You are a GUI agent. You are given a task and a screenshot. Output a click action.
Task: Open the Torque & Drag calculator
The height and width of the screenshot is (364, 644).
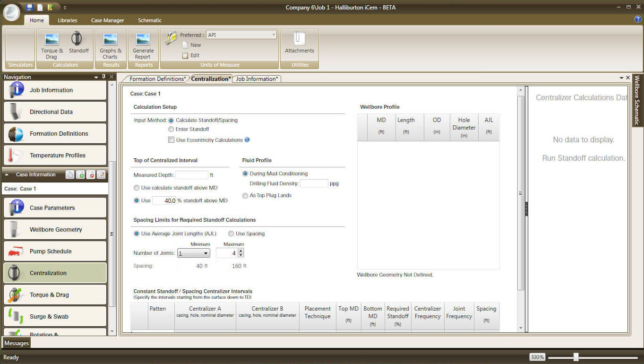(x=52, y=45)
